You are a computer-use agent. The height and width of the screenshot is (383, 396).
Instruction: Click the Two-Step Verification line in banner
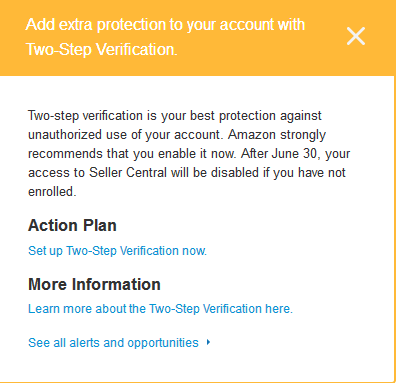(102, 50)
